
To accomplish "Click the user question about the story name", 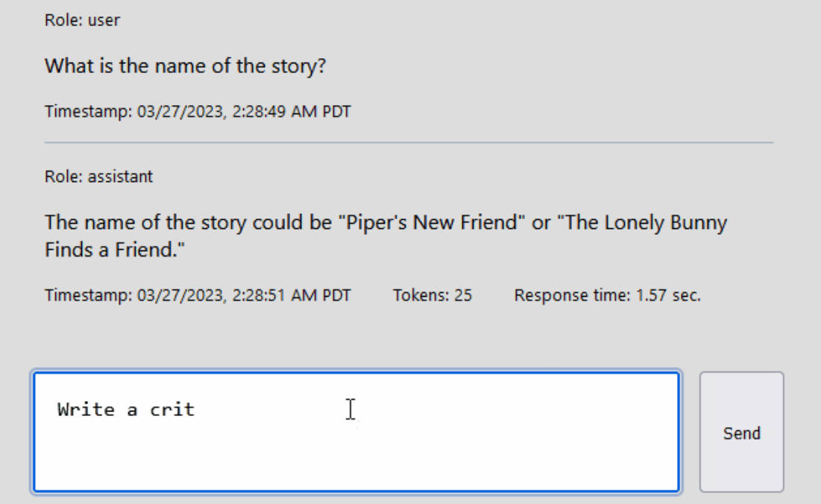I will pos(185,66).
